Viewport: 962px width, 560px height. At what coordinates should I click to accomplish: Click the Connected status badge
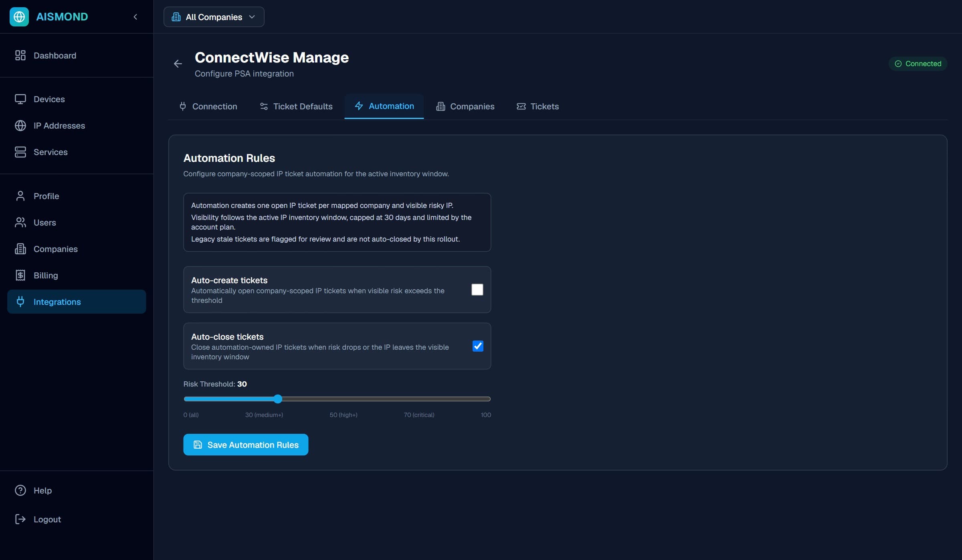point(918,64)
